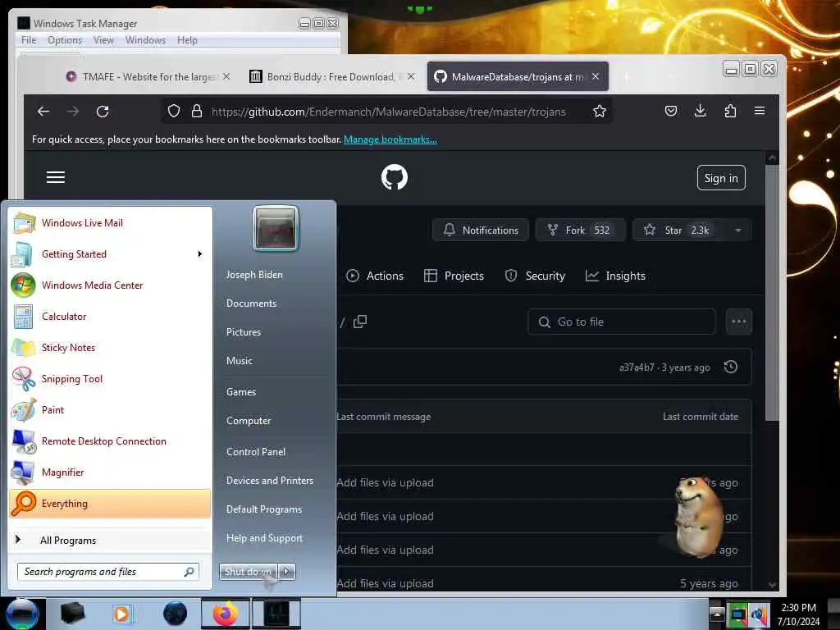This screenshot has height=630, width=840.
Task: Open Remote Desktop Connection
Action: (x=110, y=441)
